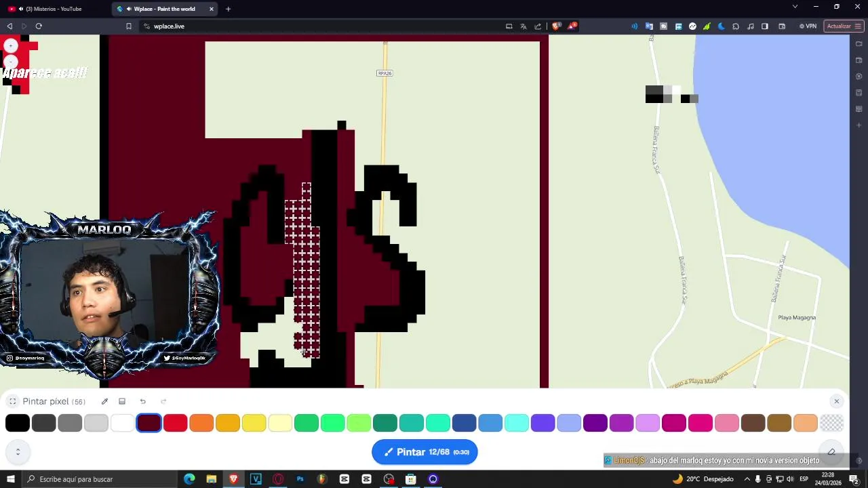
Task: Redo the undone pixel
Action: (163, 401)
